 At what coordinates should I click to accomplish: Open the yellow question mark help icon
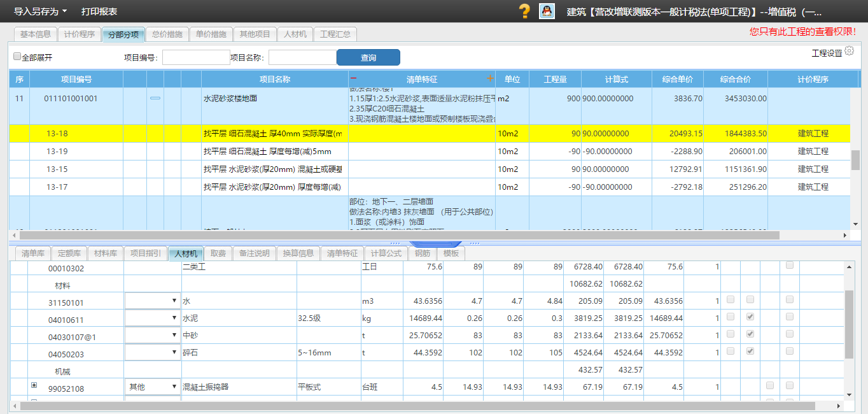(524, 11)
